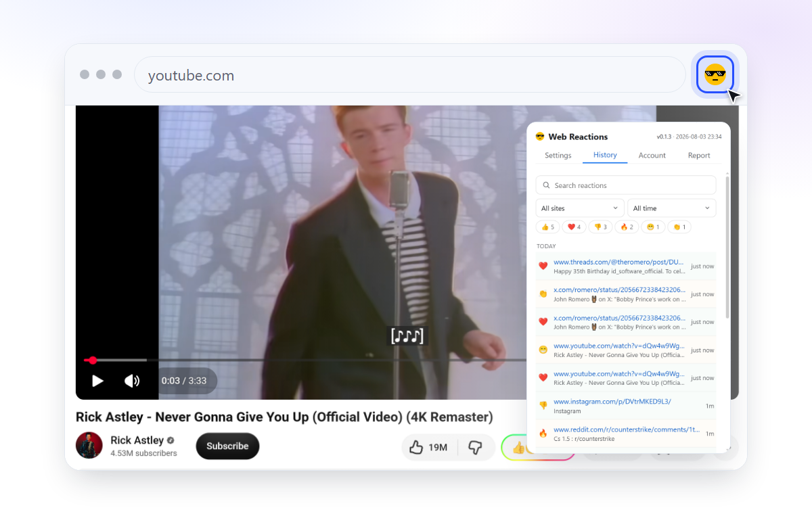Click the video title Never Gonna Give You Up
The width and height of the screenshot is (812, 514).
click(284, 417)
